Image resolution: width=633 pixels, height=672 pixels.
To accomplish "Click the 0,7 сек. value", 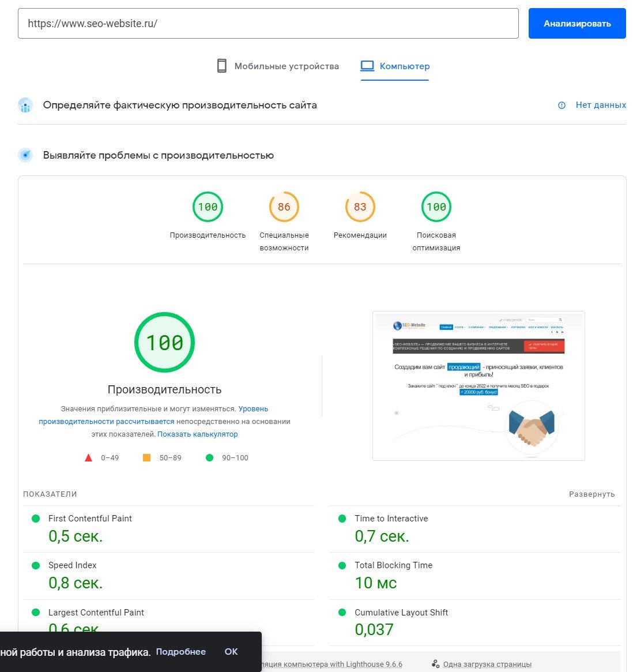I will [x=382, y=536].
